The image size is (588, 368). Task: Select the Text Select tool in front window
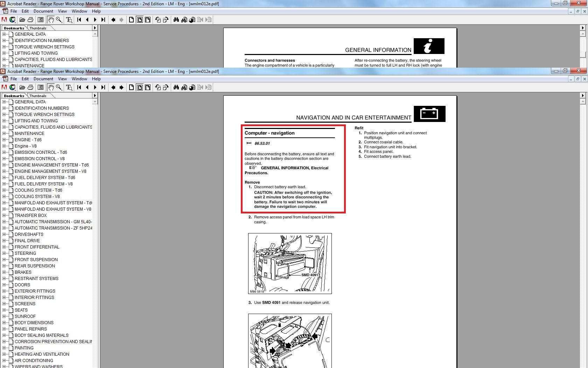[69, 87]
